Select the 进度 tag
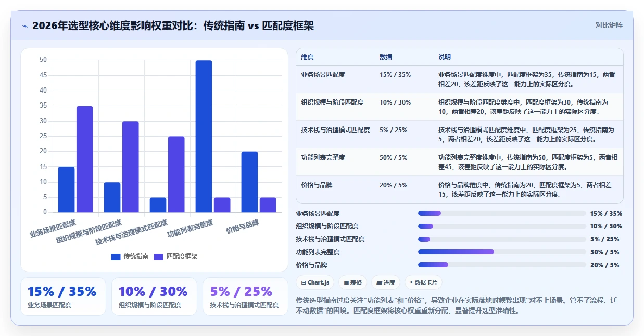Image resolution: width=644 pixels, height=336 pixels. (x=386, y=282)
